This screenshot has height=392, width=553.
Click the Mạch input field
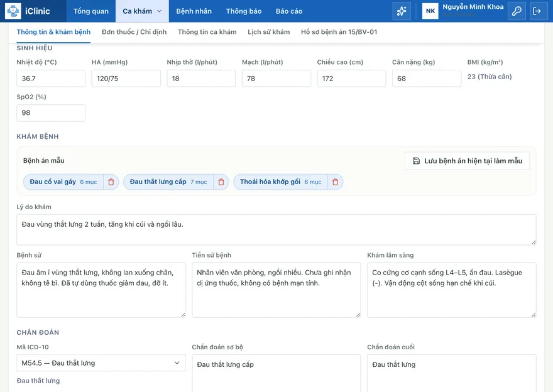point(276,79)
